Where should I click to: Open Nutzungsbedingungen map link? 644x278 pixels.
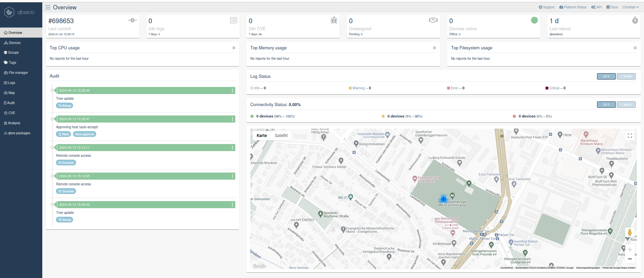[588, 268]
